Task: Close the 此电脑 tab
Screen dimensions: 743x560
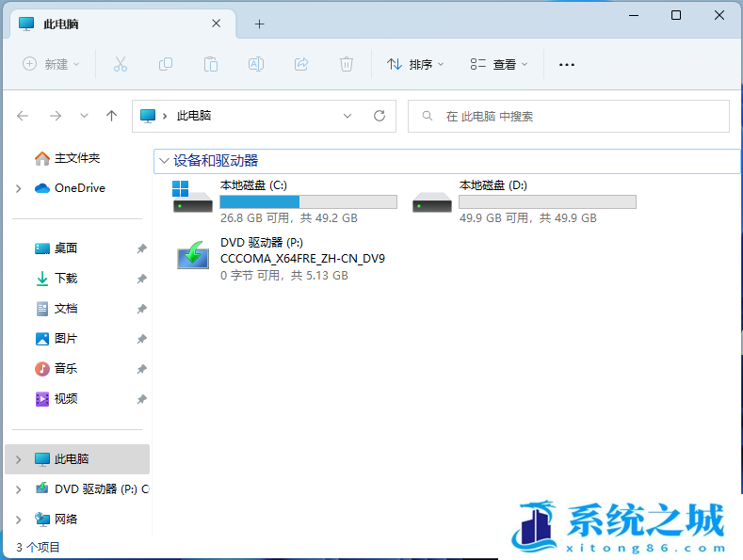Action: [216, 24]
